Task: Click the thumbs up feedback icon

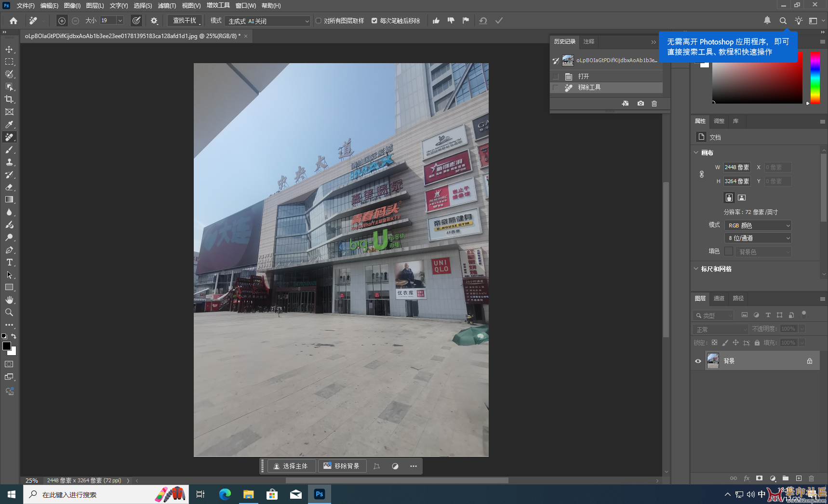Action: coord(436,21)
